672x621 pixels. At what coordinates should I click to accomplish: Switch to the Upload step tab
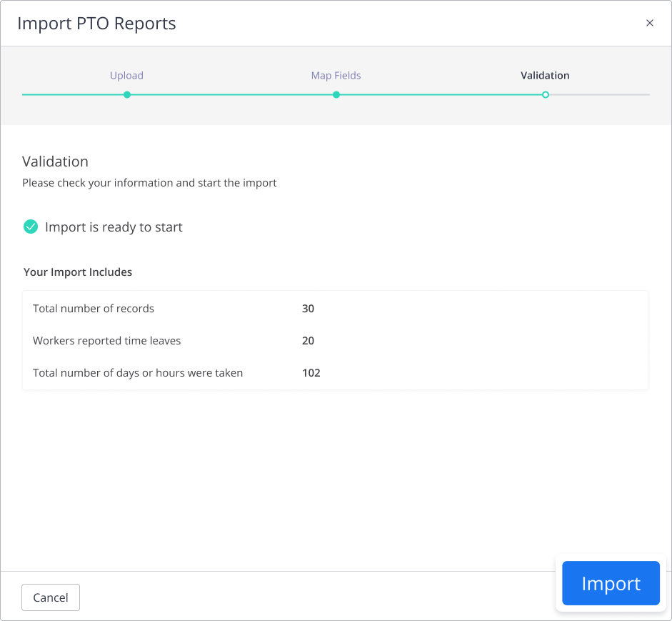click(126, 75)
